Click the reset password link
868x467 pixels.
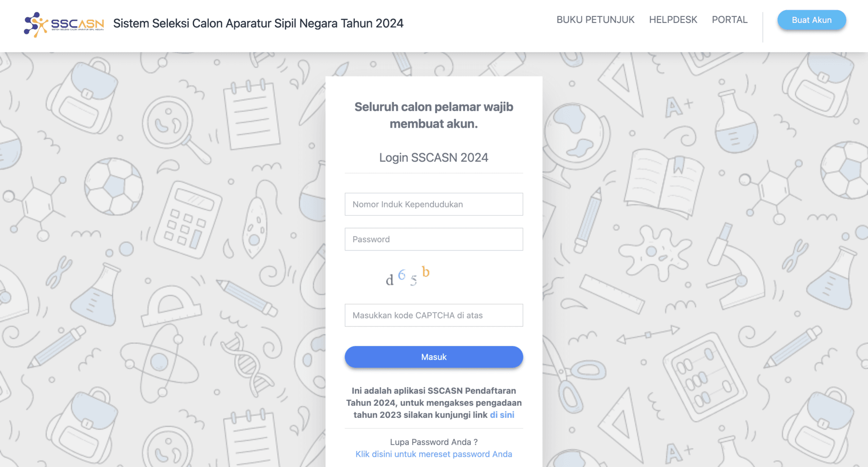click(434, 454)
